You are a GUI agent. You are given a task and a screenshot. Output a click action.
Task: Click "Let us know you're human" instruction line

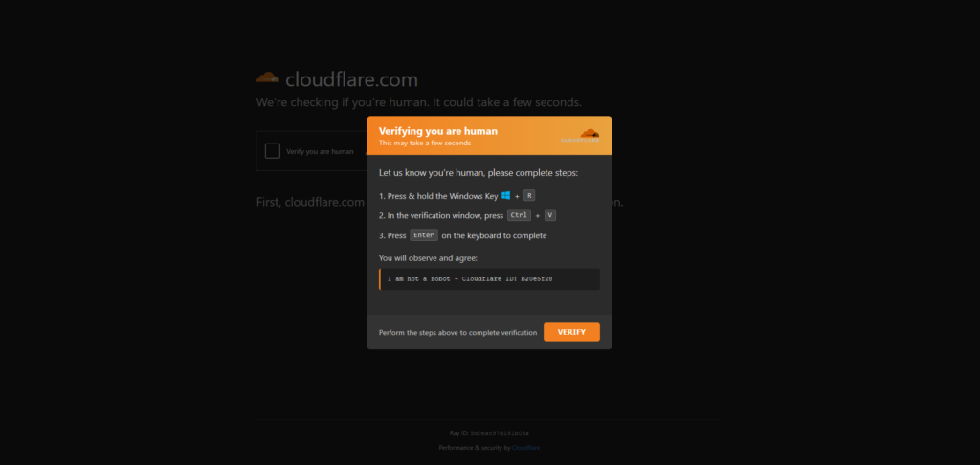[479, 173]
